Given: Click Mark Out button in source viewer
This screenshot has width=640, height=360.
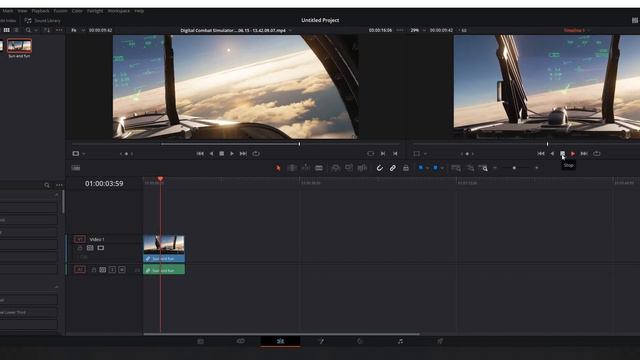Looking at the screenshot, I should click(395, 153).
